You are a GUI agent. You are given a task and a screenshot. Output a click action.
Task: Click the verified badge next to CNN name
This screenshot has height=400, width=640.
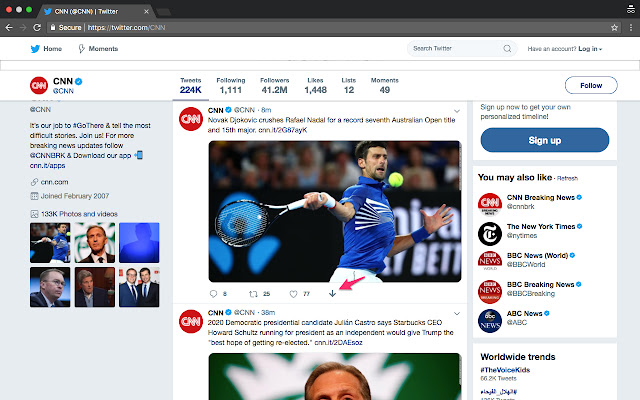point(79,81)
